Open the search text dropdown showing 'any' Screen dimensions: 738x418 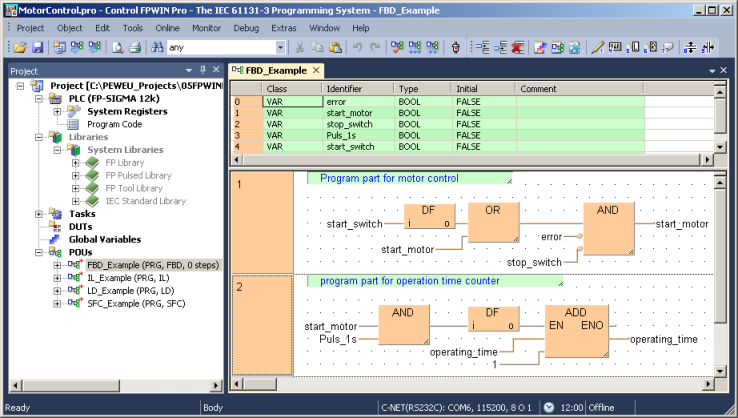point(281,47)
